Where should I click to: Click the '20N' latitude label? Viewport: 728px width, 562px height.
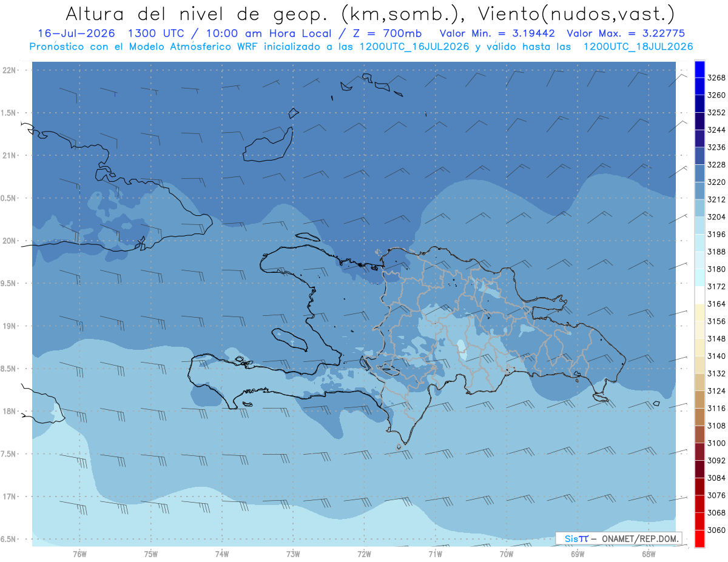pyautogui.click(x=9, y=241)
